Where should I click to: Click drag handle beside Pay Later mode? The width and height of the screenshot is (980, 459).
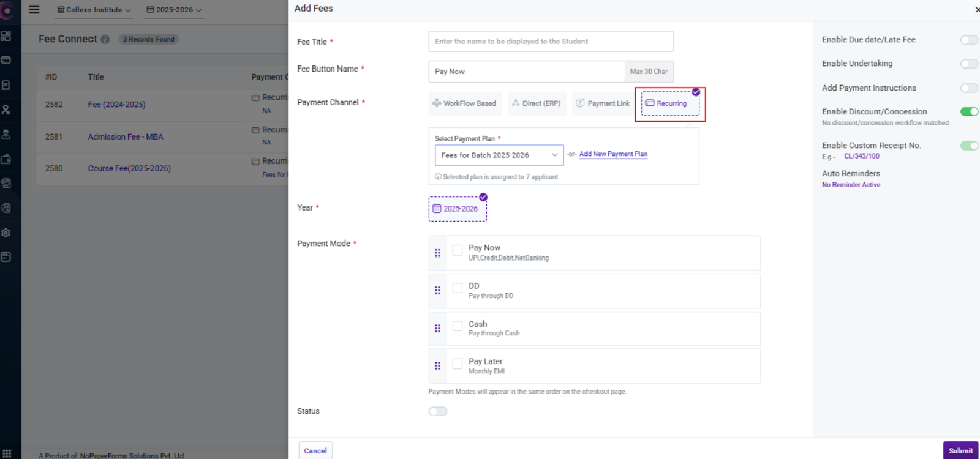[437, 366]
